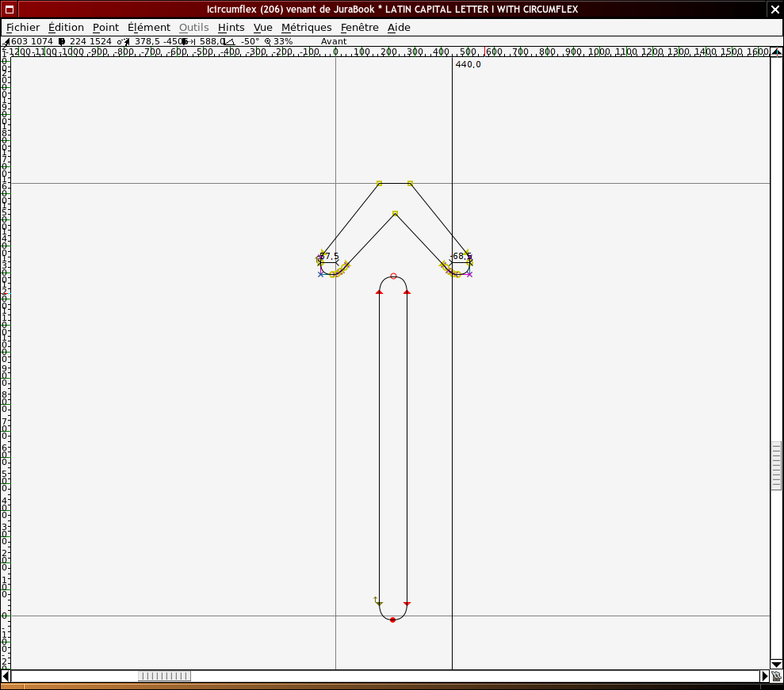Open the Édition menu
The width and height of the screenshot is (784, 690).
[66, 28]
